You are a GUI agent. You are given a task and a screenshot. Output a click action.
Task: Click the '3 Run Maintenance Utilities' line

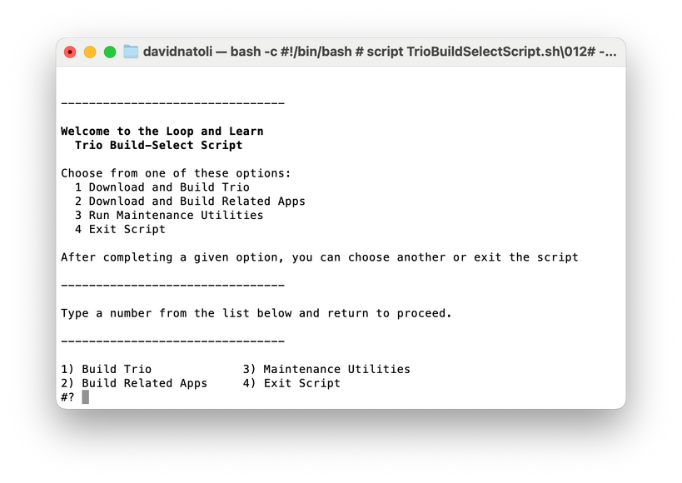(x=169, y=215)
